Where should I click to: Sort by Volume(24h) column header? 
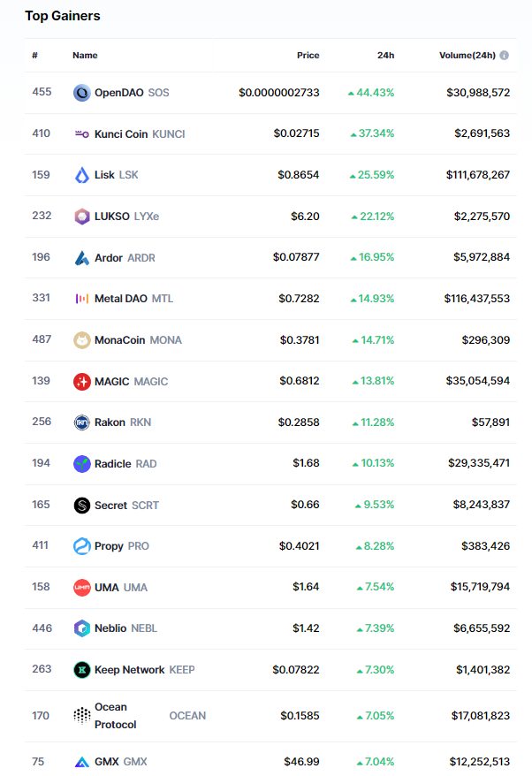pyautogui.click(x=467, y=56)
